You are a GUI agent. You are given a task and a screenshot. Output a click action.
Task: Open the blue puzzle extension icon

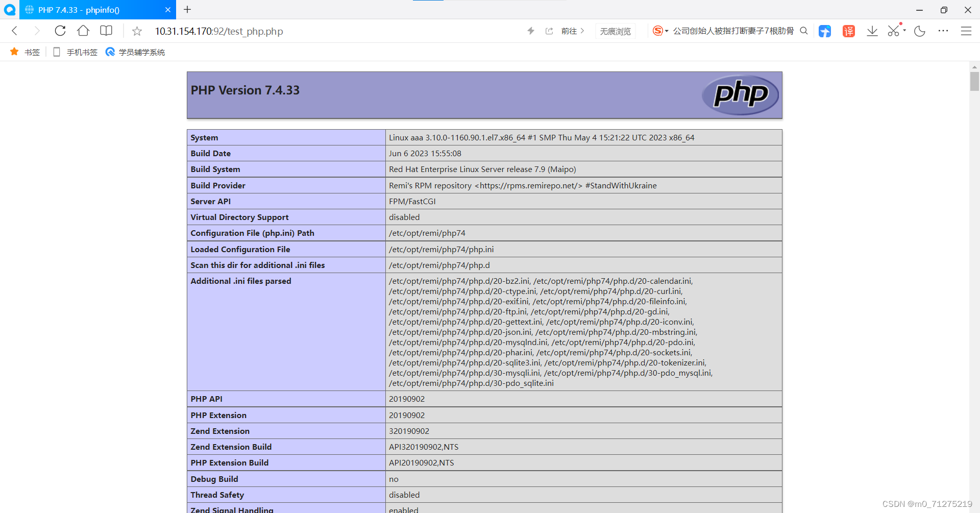(x=825, y=31)
